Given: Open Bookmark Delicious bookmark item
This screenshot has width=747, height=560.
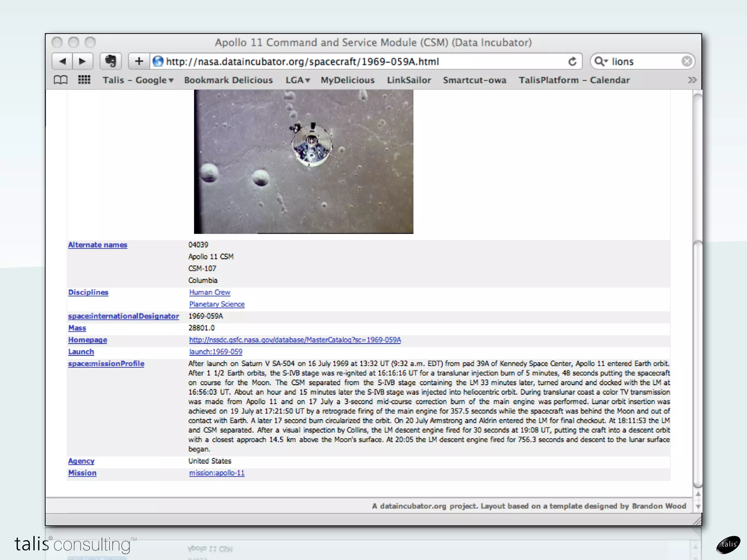Looking at the screenshot, I should coord(228,80).
